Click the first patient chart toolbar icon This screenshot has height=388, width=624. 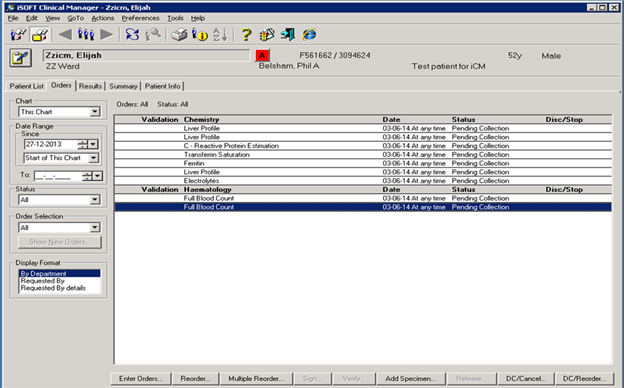pos(18,35)
